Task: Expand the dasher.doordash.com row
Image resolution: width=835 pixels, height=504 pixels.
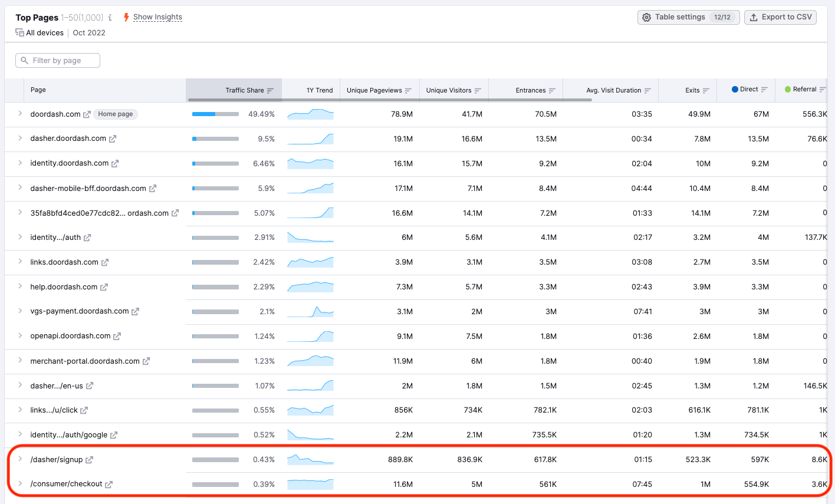Action: point(19,138)
